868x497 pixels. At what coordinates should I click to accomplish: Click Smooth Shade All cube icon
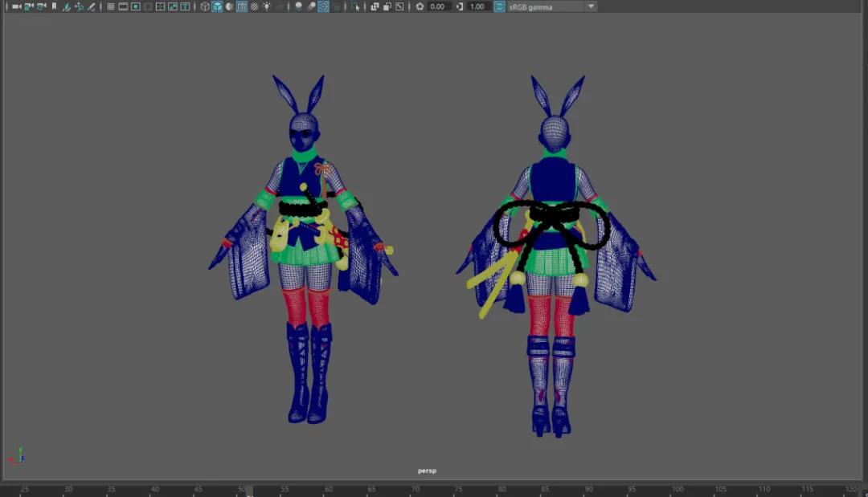(x=217, y=6)
